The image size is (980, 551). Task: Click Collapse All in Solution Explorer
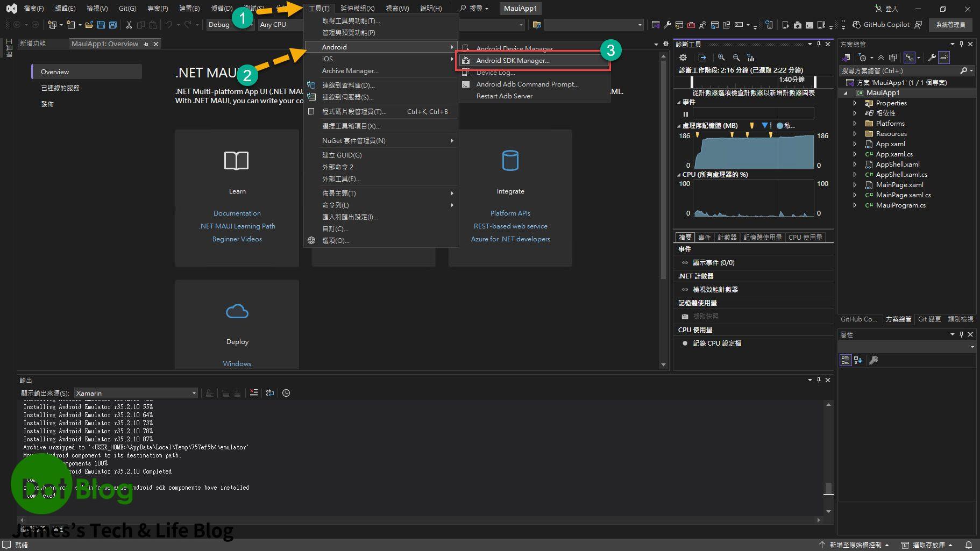pyautogui.click(x=881, y=58)
